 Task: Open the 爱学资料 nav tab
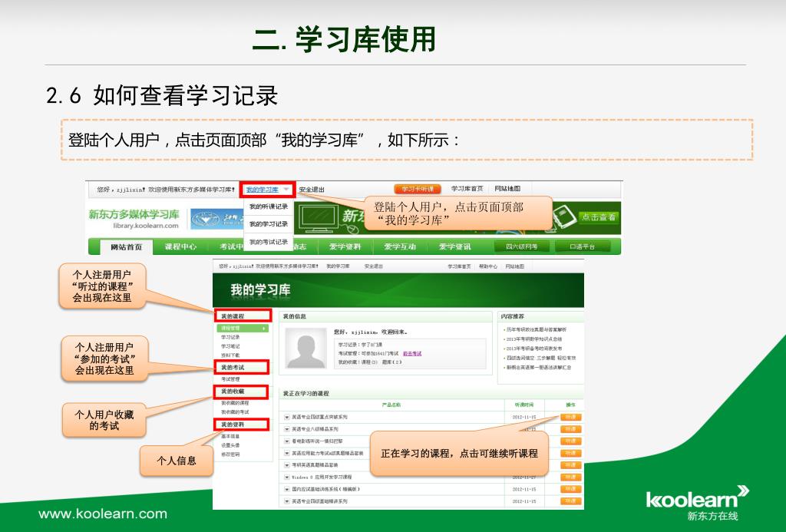pos(345,246)
